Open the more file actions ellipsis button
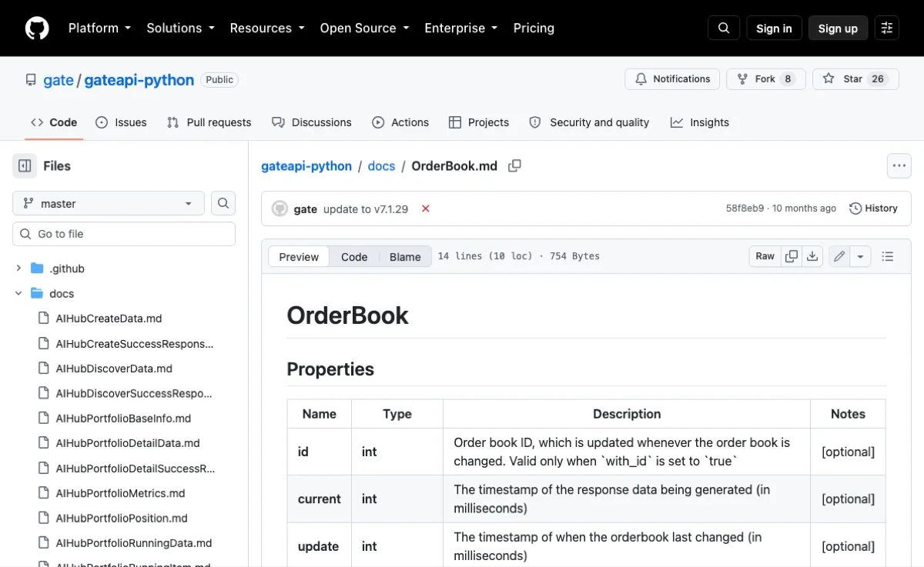The width and height of the screenshot is (924, 567). [899, 165]
